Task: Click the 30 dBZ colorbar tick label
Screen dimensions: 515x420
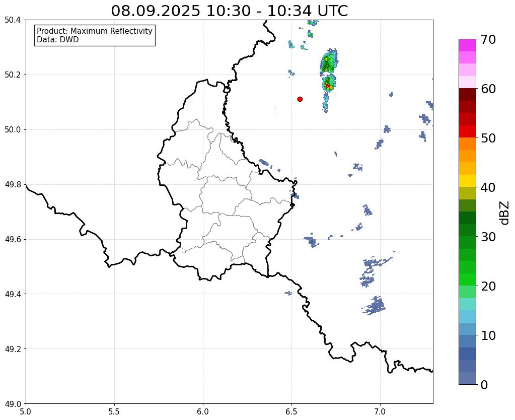Action: tap(488, 237)
